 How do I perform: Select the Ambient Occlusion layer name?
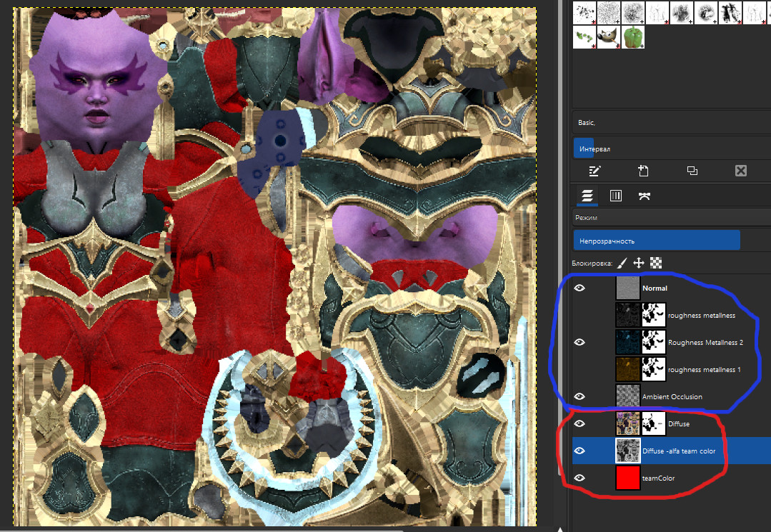pyautogui.click(x=672, y=396)
